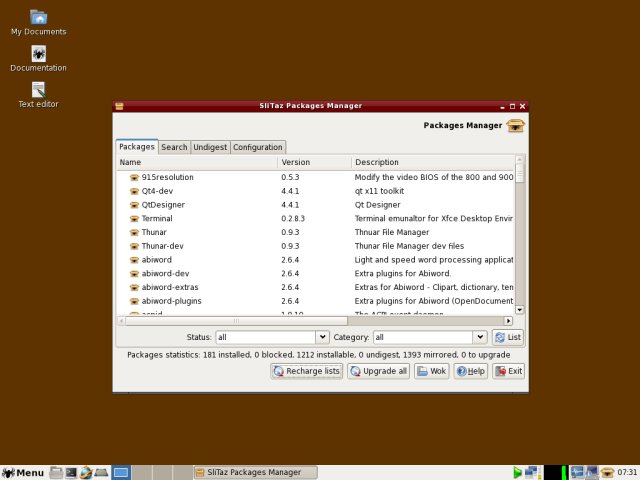Click the 07:31 clock in the taskbar
This screenshot has height=480, width=640.
627,473
